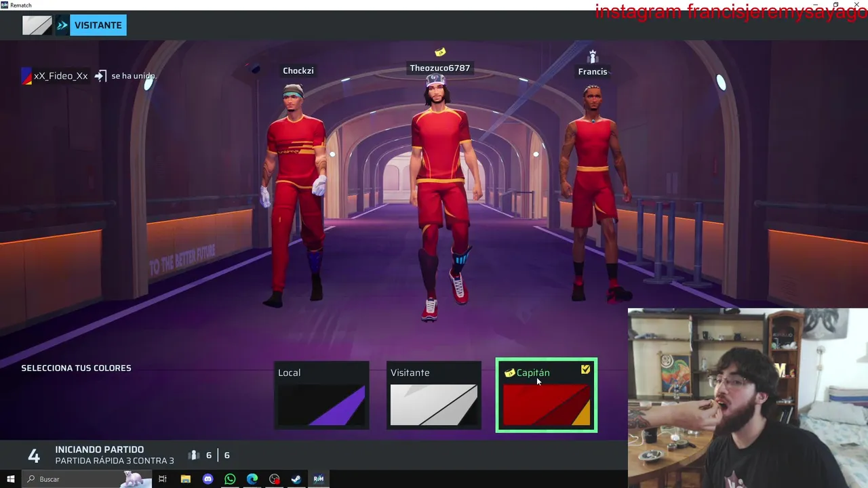Click the INICIANDO PARTIDO status text
Image resolution: width=868 pixels, height=488 pixels.
coord(100,449)
